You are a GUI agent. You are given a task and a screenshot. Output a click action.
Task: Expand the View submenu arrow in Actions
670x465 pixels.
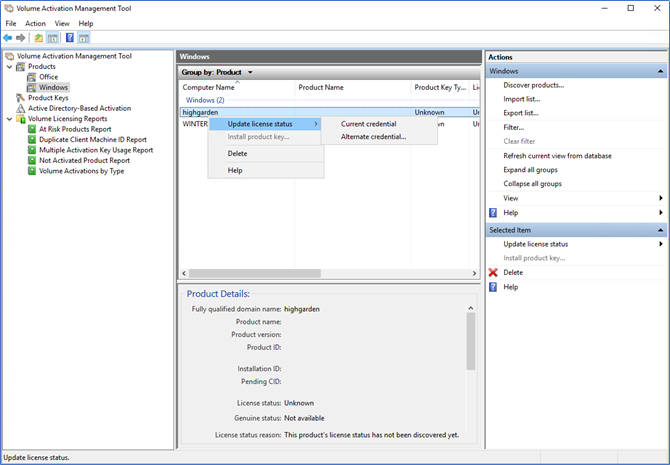[661, 198]
